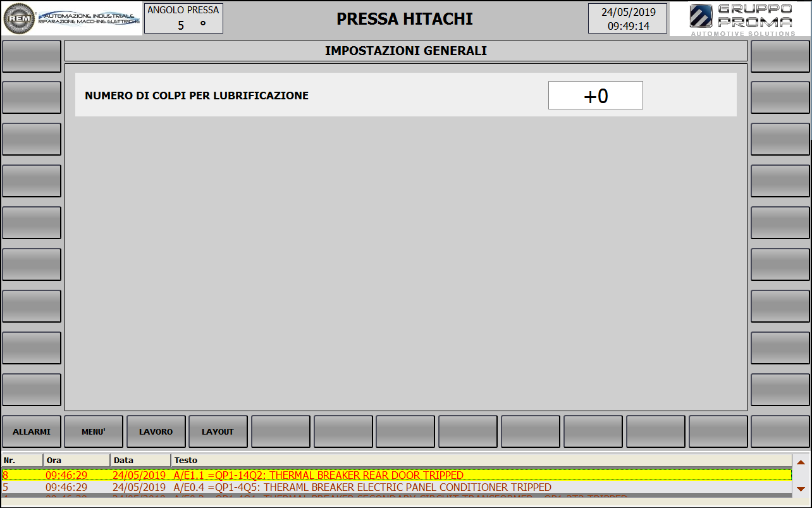Click the IMPOSTAZIONI GENERALI heading
Viewport: 812px width, 508px height.
406,51
